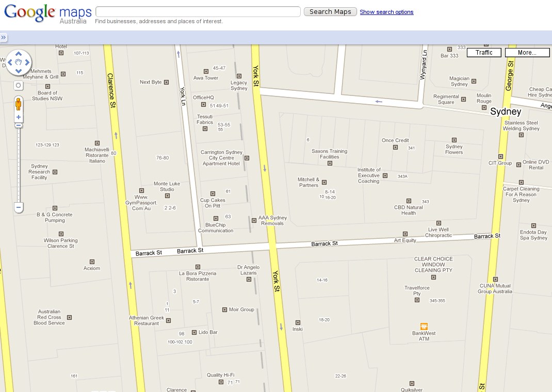The width and height of the screenshot is (552, 392).
Task: Click the Carrington Sydney City Centre Apartment Hotel marker
Action: pyautogui.click(x=247, y=158)
